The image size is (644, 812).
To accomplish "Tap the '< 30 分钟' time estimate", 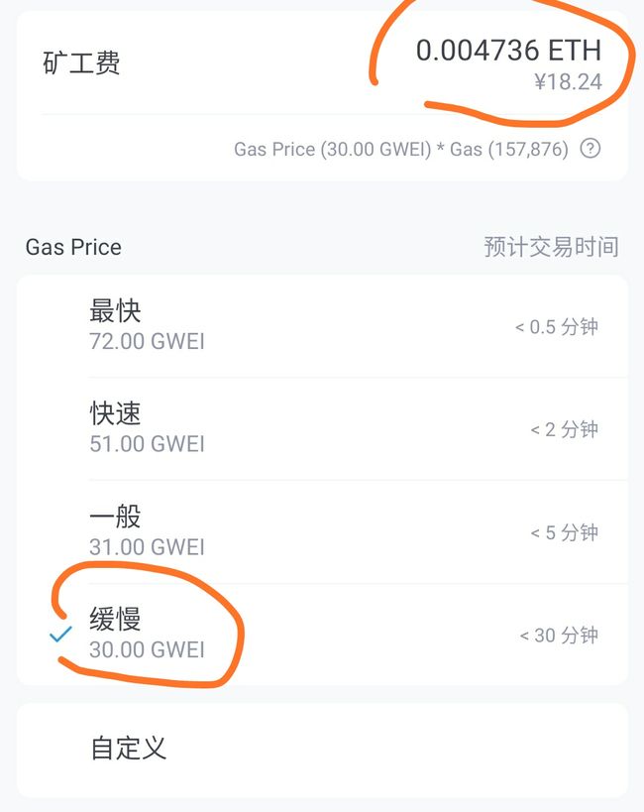I will 559,635.
